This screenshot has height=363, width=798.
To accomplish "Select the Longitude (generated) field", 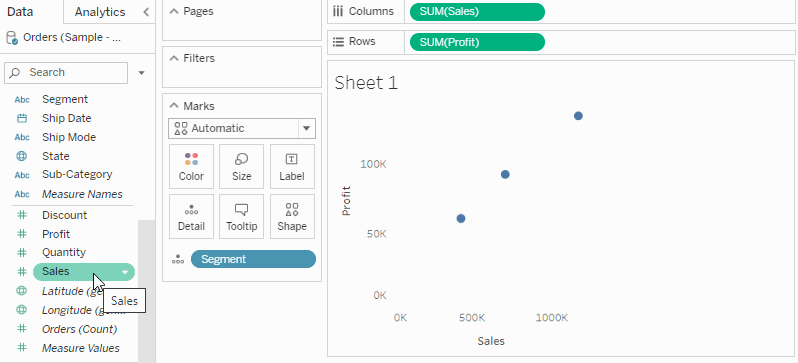I will 74,310.
